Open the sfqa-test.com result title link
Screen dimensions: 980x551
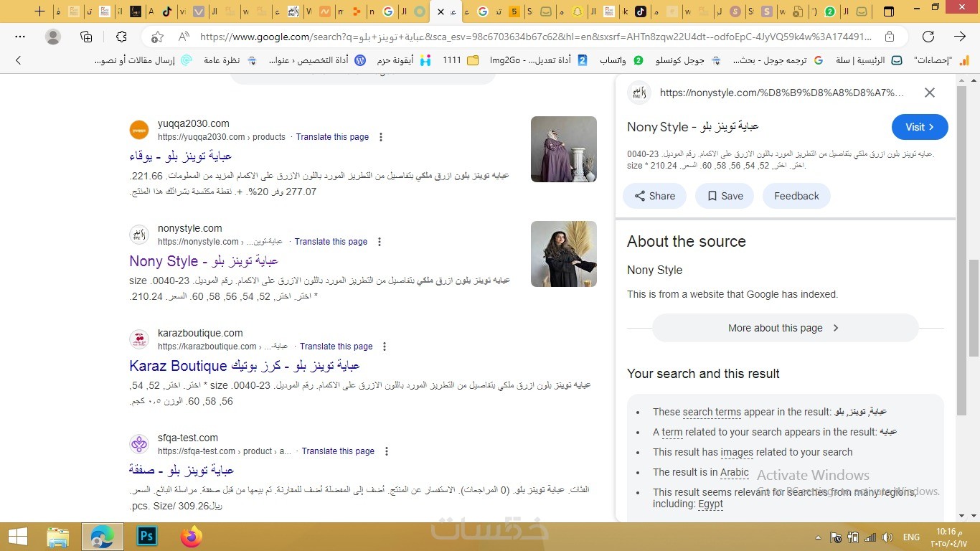(182, 470)
